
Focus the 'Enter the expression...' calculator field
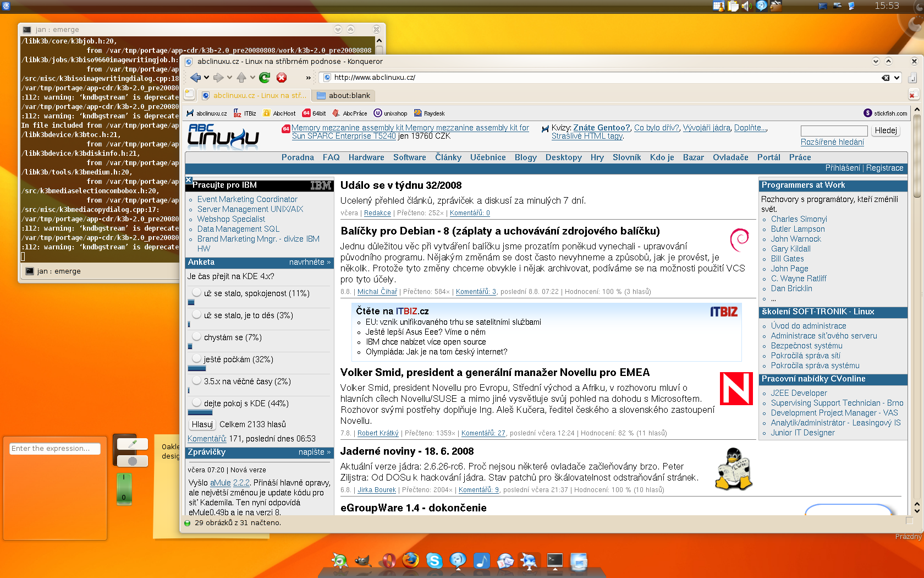tap(55, 449)
